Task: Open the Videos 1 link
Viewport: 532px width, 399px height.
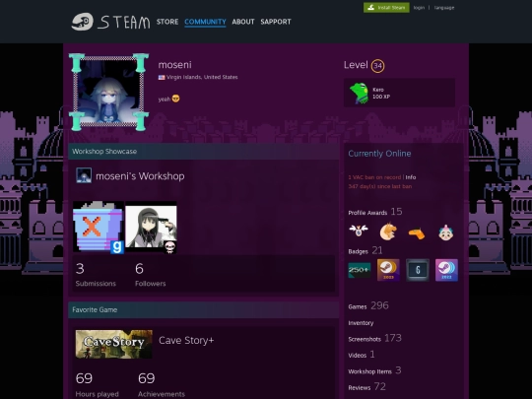Action: pos(362,355)
